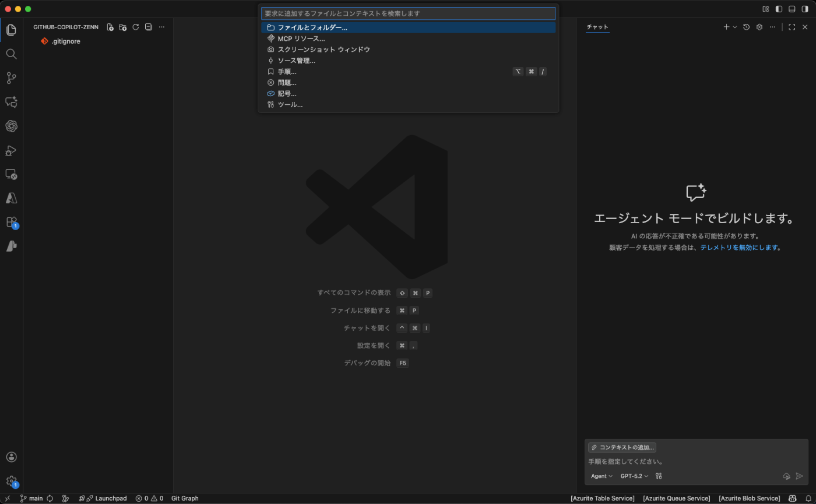Open the Search view in activity bar
The height and width of the screenshot is (504, 816).
tap(11, 54)
